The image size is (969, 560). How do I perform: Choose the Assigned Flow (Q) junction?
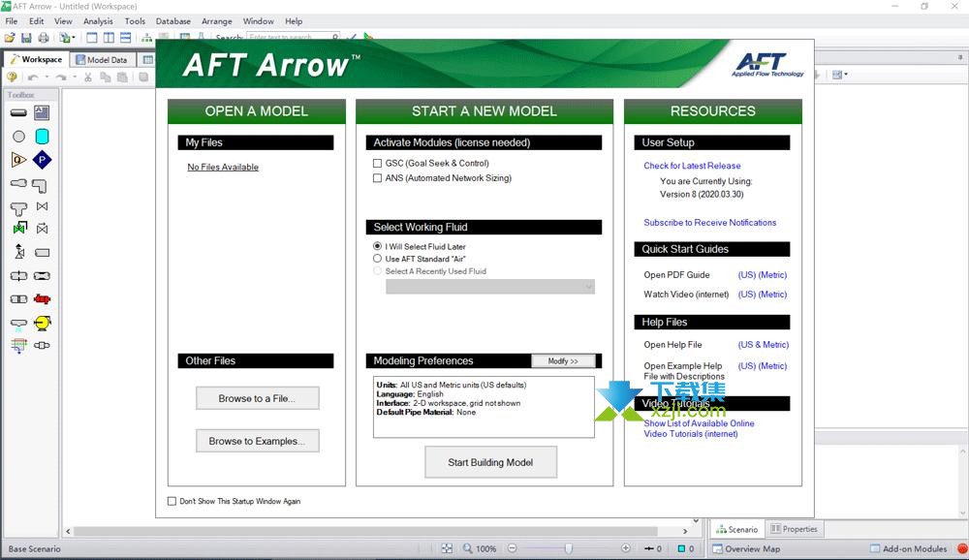18,160
